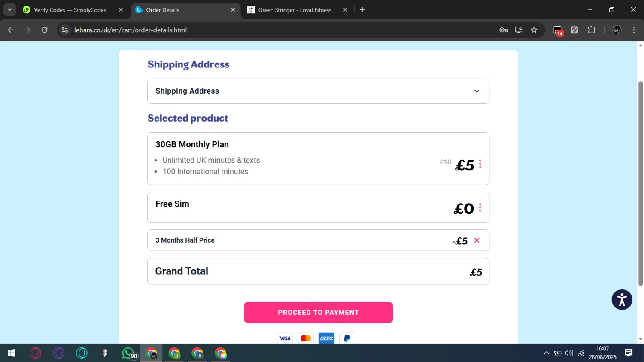Open the Chrome three-dot menu
The width and height of the screenshot is (644, 362).
(x=634, y=30)
